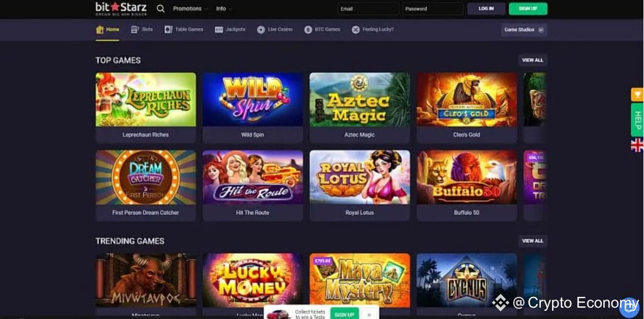This screenshot has height=319, width=644.
Task: Close the Tesla tickets promo banner
Action: (369, 315)
